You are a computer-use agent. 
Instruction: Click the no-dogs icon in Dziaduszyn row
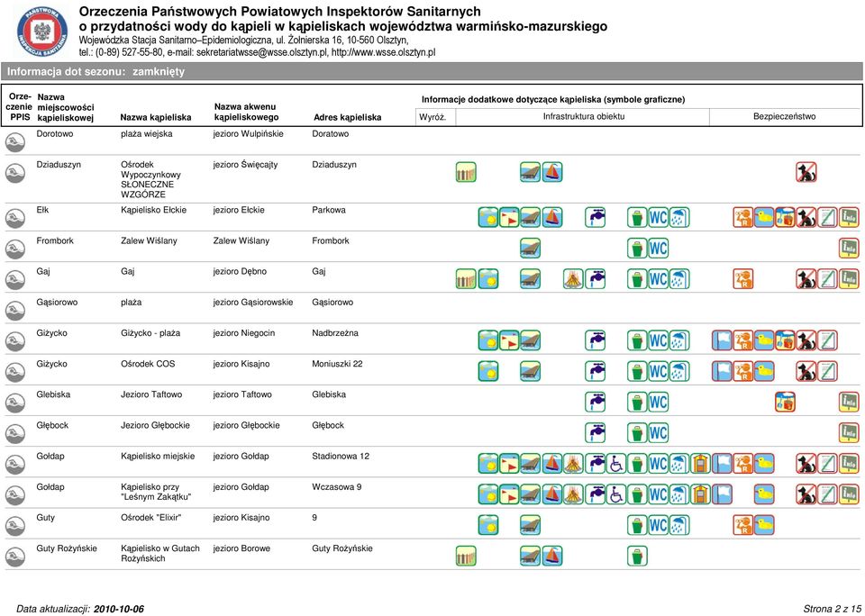click(806, 172)
